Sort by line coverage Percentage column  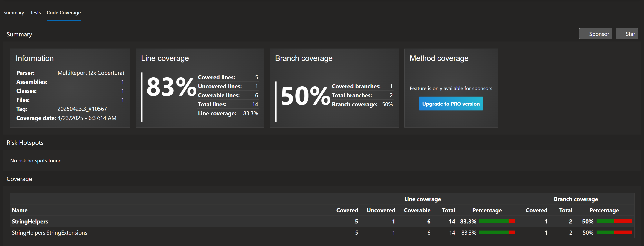click(x=487, y=210)
